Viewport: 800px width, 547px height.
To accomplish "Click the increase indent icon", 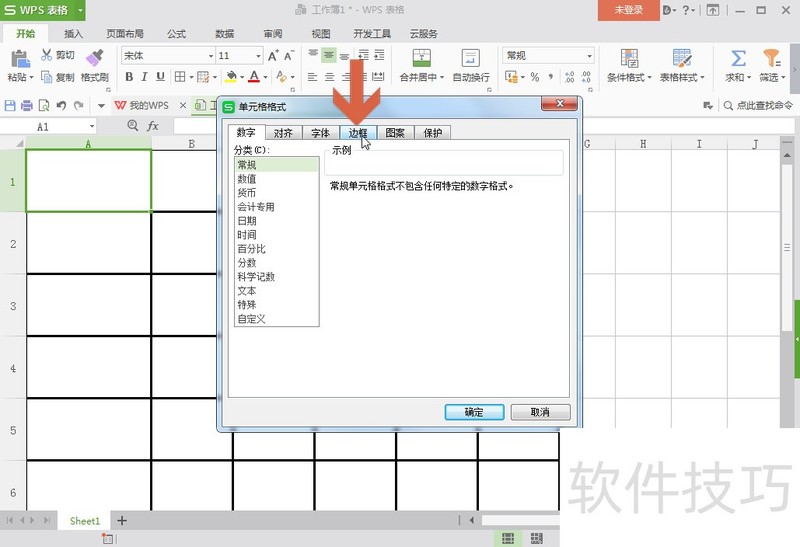I will tap(379, 55).
